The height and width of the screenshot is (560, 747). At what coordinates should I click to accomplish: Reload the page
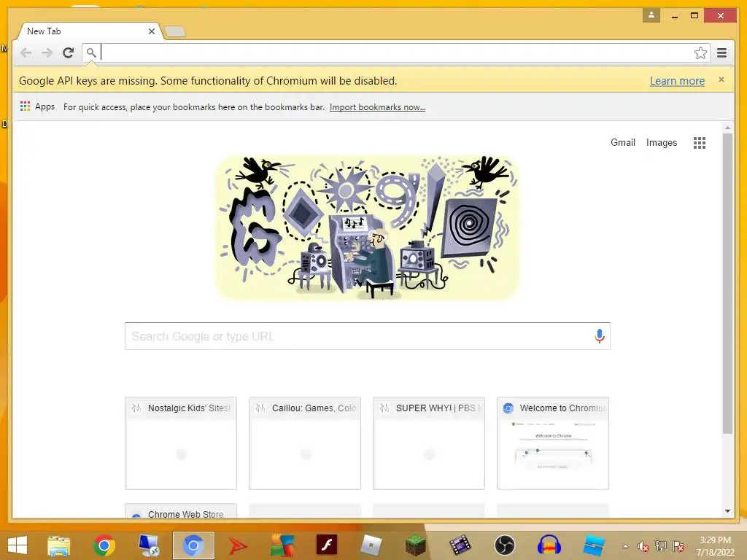[68, 52]
